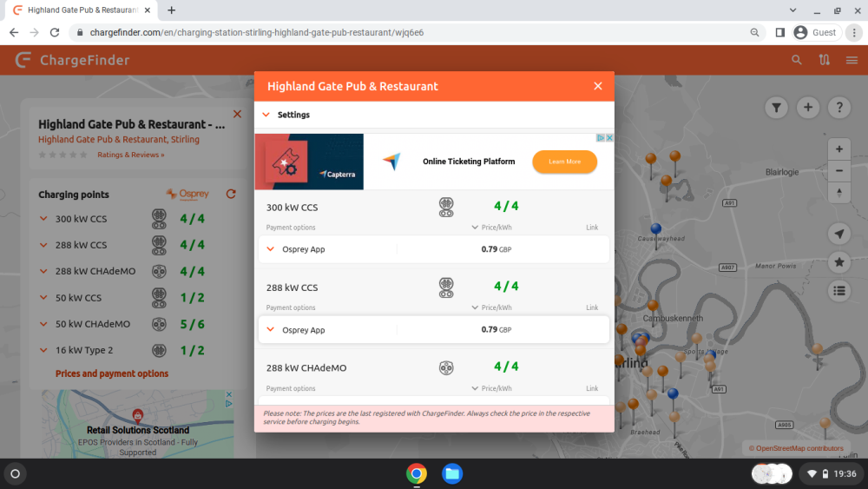
Task: Click the CCS connector icon for 300 kW in dialog
Action: pyautogui.click(x=446, y=207)
